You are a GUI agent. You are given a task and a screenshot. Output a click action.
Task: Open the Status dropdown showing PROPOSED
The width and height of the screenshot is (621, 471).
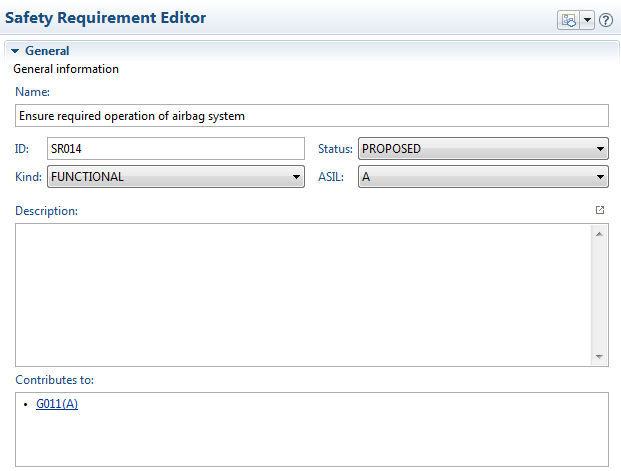pyautogui.click(x=483, y=149)
